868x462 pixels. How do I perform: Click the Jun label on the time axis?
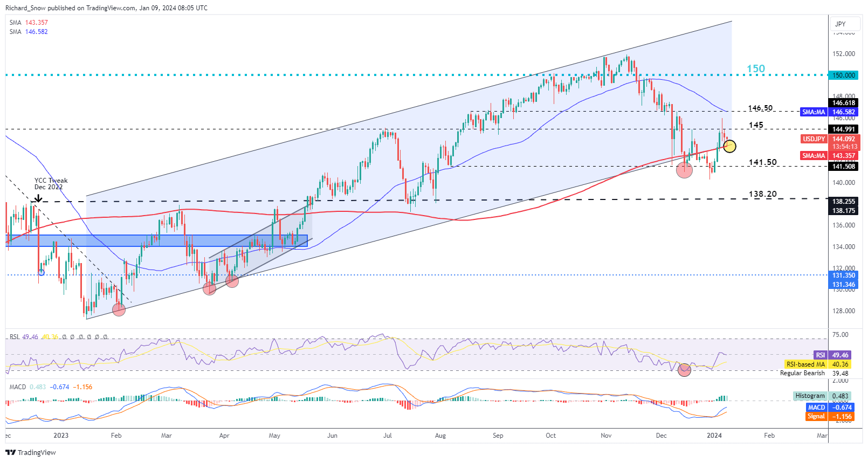pos(332,436)
